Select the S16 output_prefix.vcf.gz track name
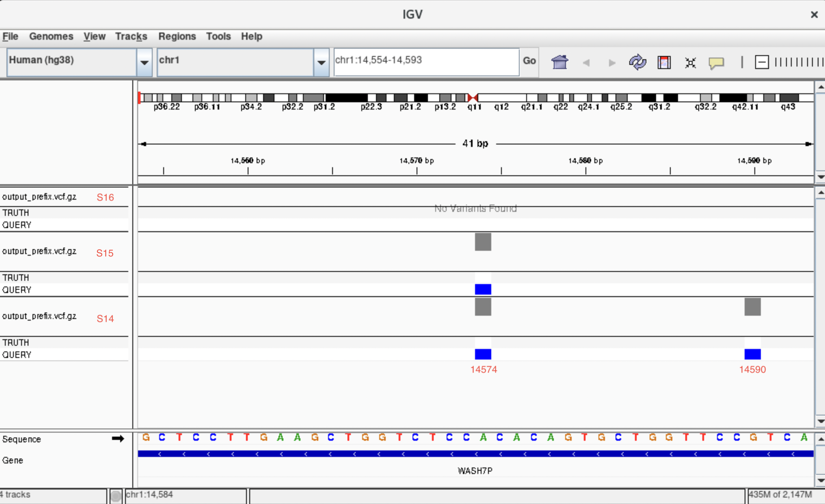 [39, 197]
